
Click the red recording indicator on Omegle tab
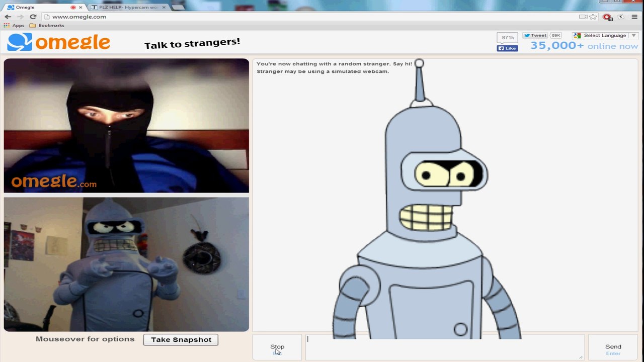73,8
